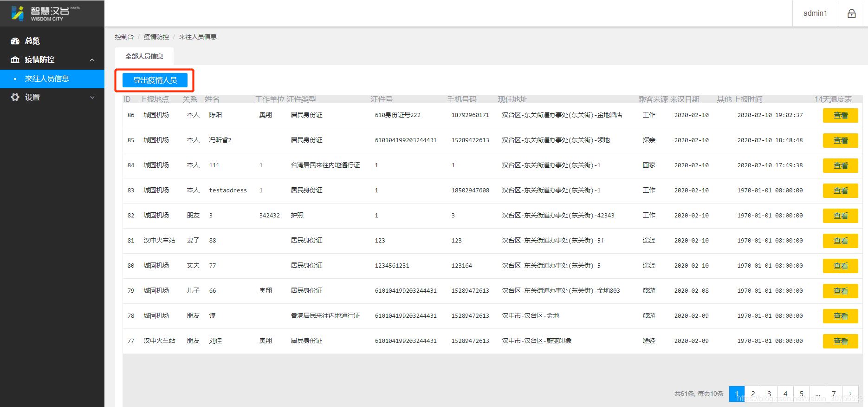Open the admin1 user menu
868x407 pixels.
[x=815, y=13]
